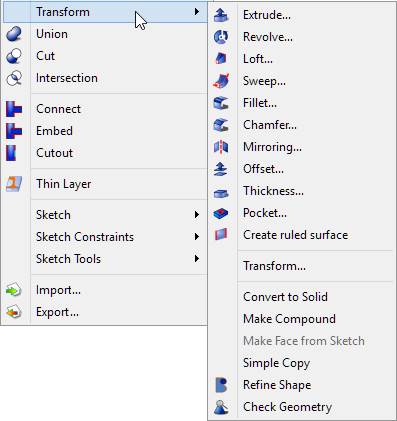Click the Fillet icon
Image resolution: width=397 pixels, height=421 pixels.
[221, 103]
